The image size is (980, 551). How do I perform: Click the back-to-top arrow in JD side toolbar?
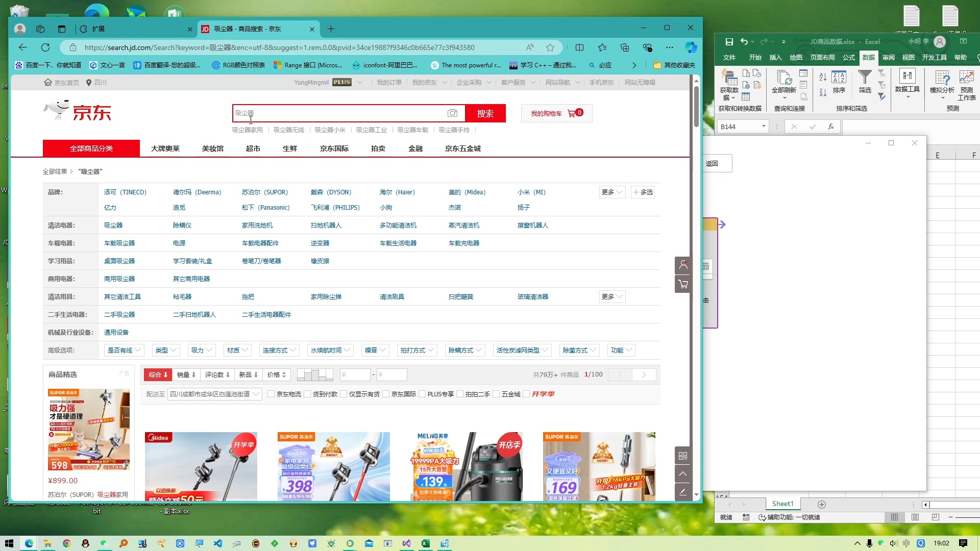(683, 474)
